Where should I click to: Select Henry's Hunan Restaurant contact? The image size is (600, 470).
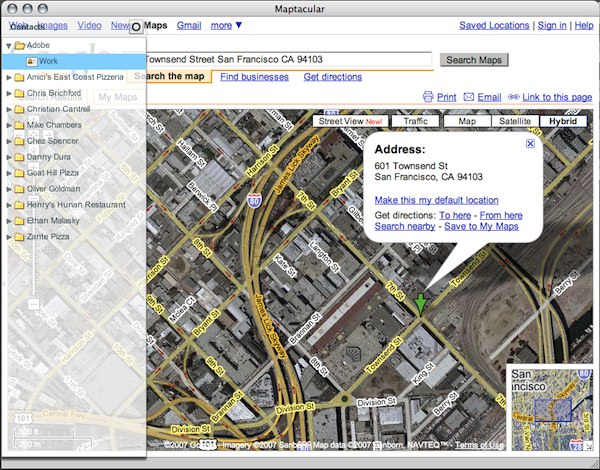pyautogui.click(x=76, y=205)
